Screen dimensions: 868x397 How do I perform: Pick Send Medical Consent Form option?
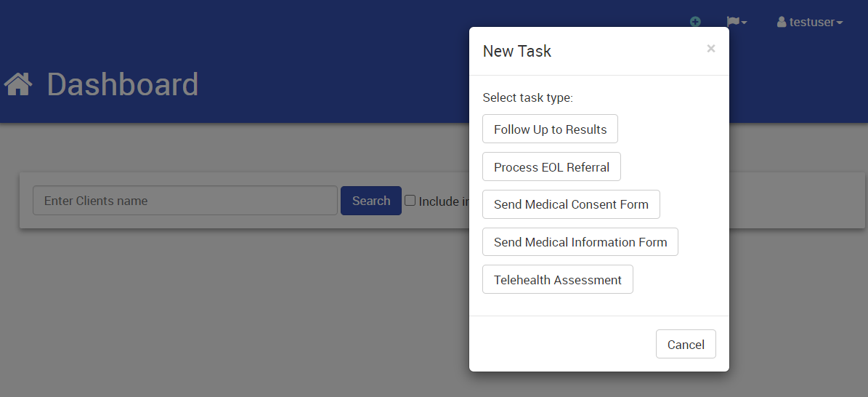click(571, 204)
